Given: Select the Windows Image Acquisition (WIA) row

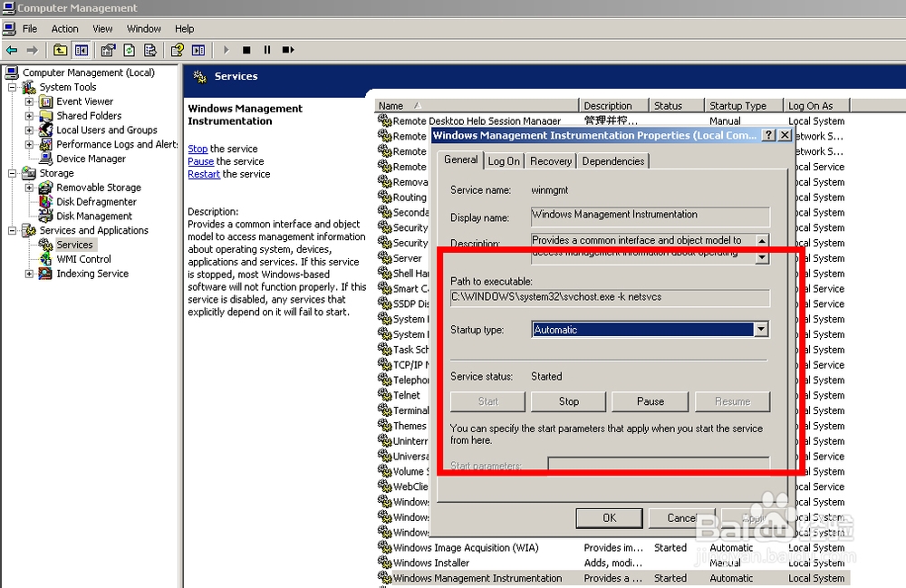Looking at the screenshot, I should [613, 547].
